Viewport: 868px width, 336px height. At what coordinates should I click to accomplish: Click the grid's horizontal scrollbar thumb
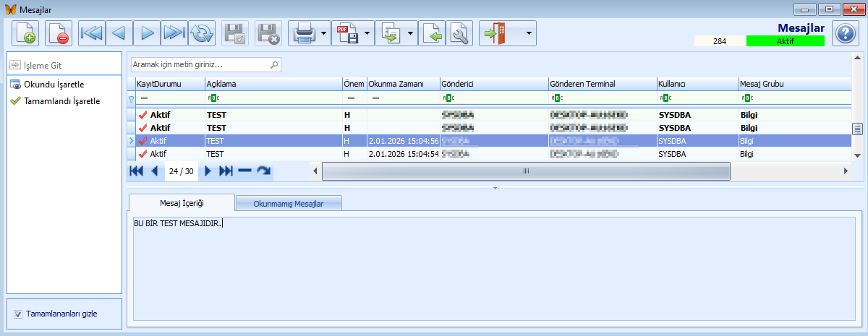pos(526,171)
